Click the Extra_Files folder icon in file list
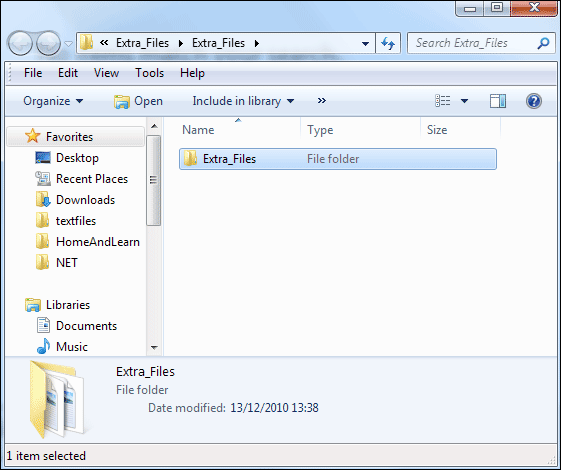The height and width of the screenshot is (470, 561). [190, 158]
